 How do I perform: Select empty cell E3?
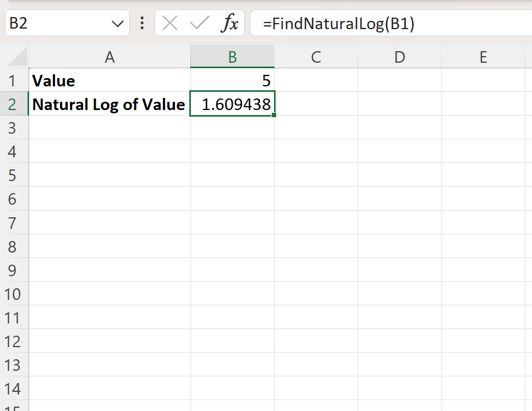coord(483,128)
